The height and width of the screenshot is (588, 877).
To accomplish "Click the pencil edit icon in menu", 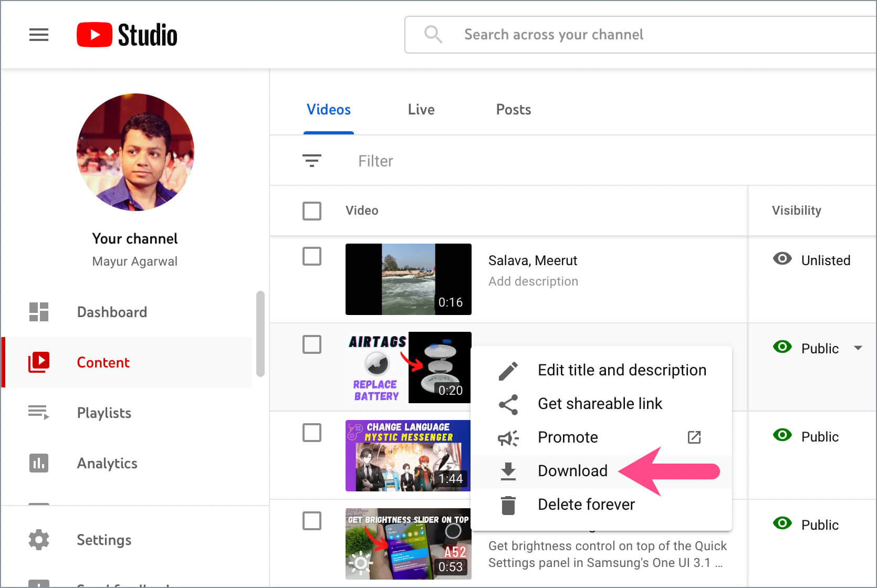I will (508, 371).
